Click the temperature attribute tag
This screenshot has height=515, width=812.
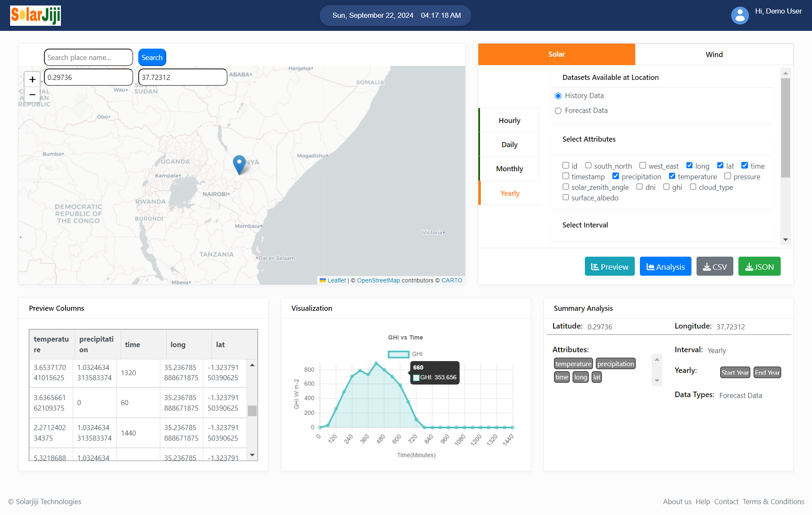(573, 364)
